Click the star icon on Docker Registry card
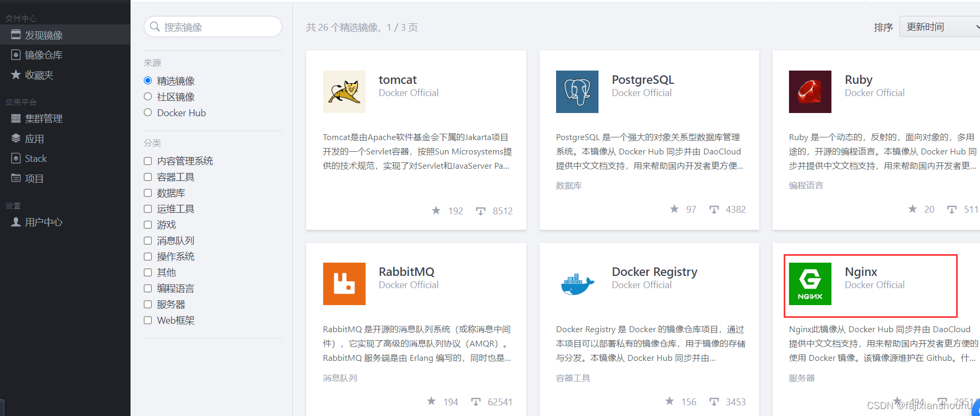 (x=670, y=401)
